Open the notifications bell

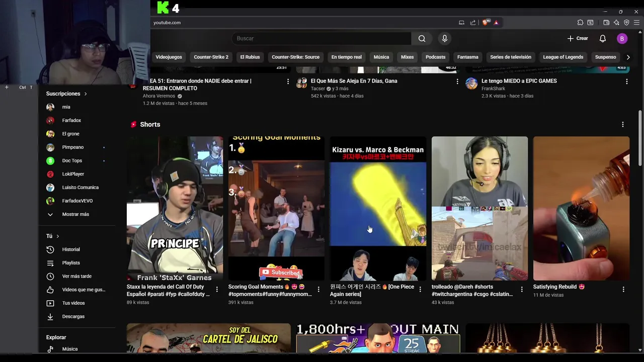click(602, 39)
